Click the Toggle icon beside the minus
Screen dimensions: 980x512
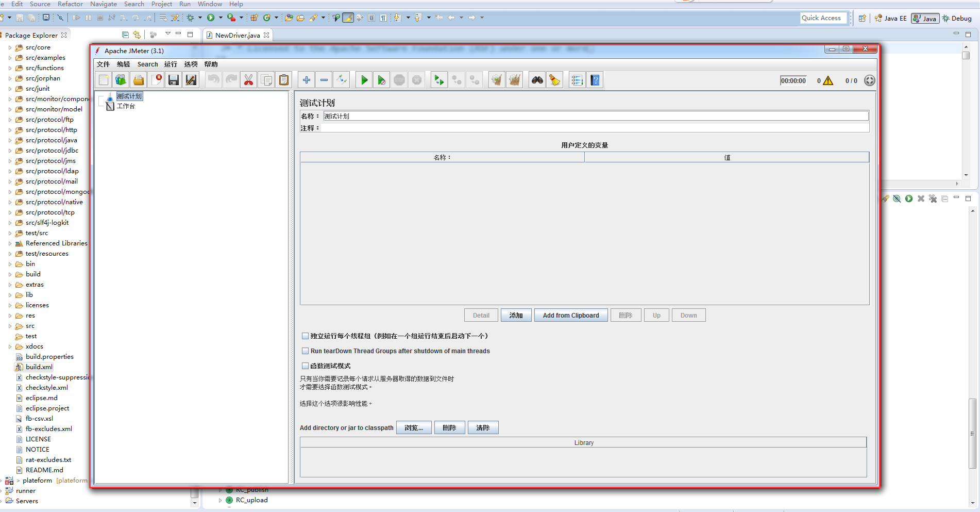tap(342, 80)
